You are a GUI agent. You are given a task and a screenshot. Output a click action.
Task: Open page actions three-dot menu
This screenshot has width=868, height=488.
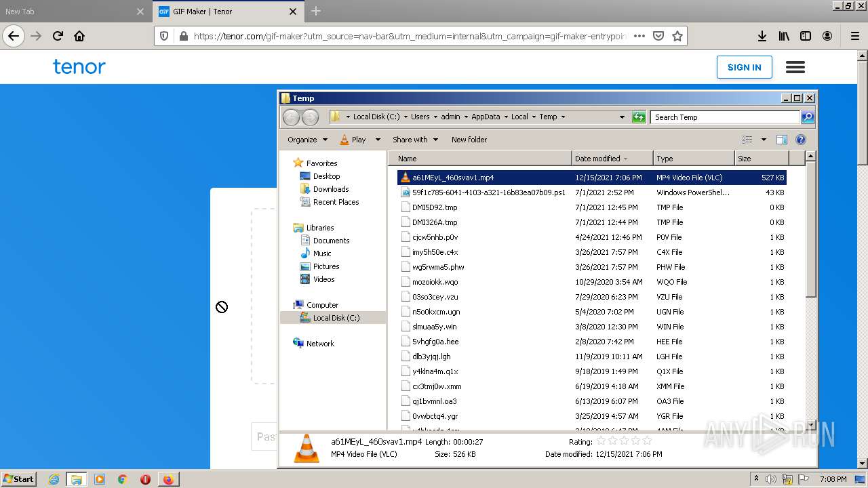click(639, 36)
